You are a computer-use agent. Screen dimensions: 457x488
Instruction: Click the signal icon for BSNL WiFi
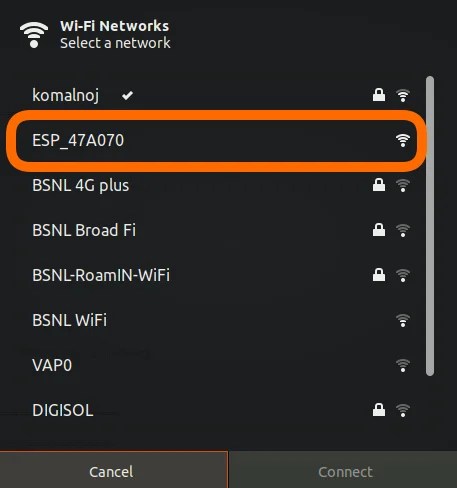coord(403,320)
